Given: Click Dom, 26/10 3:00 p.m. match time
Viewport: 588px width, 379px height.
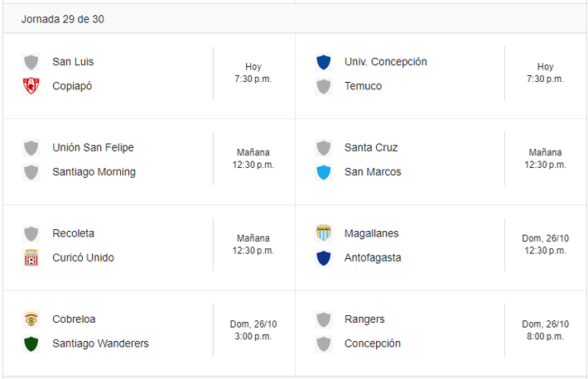Looking at the screenshot, I should pos(253,330).
